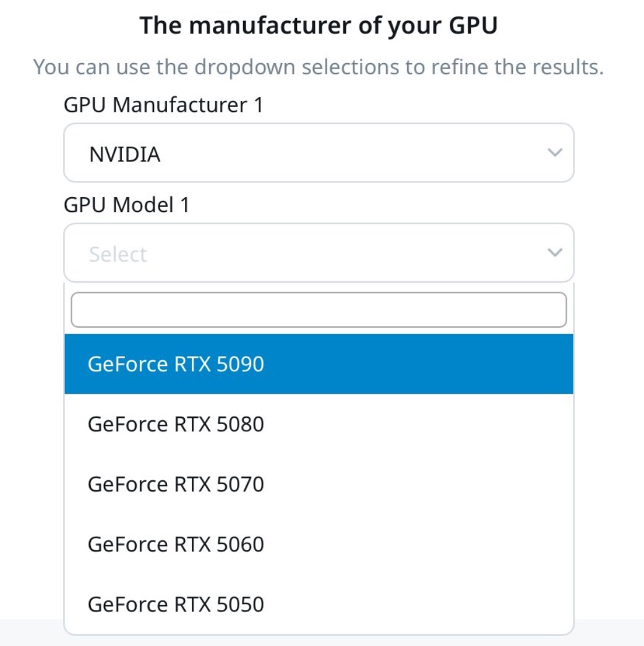
Task: Open the GPU Manufacturer 1 dropdown box
Action: coord(319,153)
